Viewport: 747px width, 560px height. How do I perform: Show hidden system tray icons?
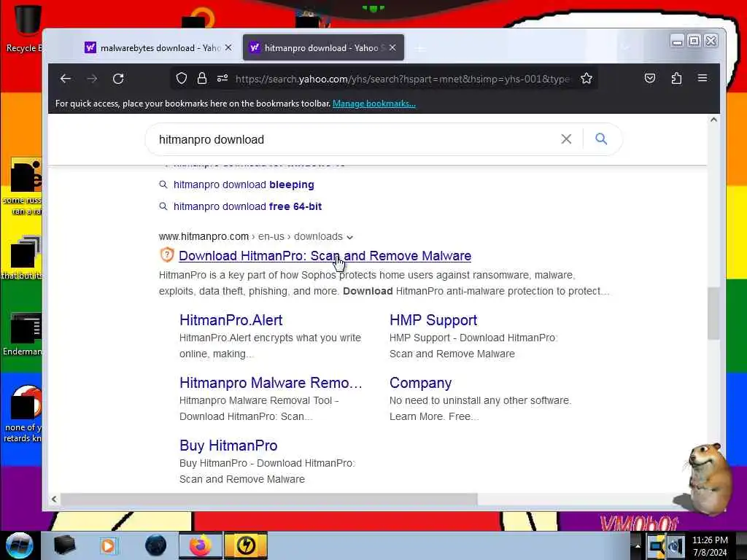pos(638,546)
